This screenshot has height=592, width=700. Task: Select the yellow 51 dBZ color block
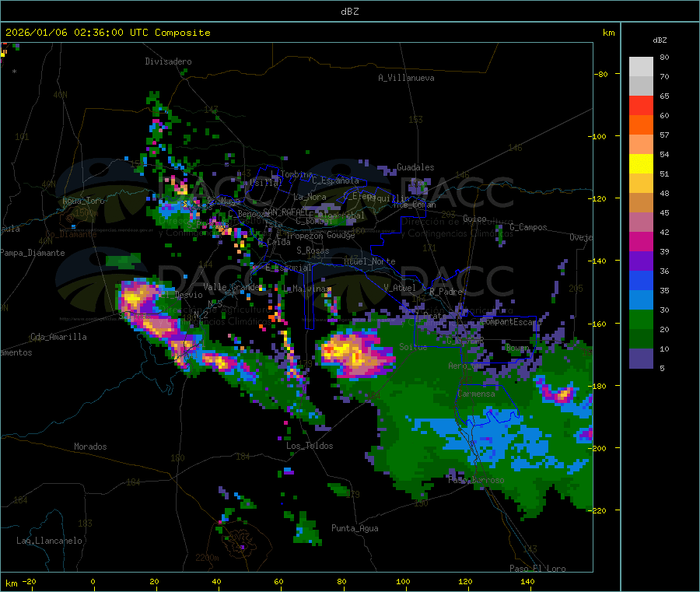pos(641,164)
